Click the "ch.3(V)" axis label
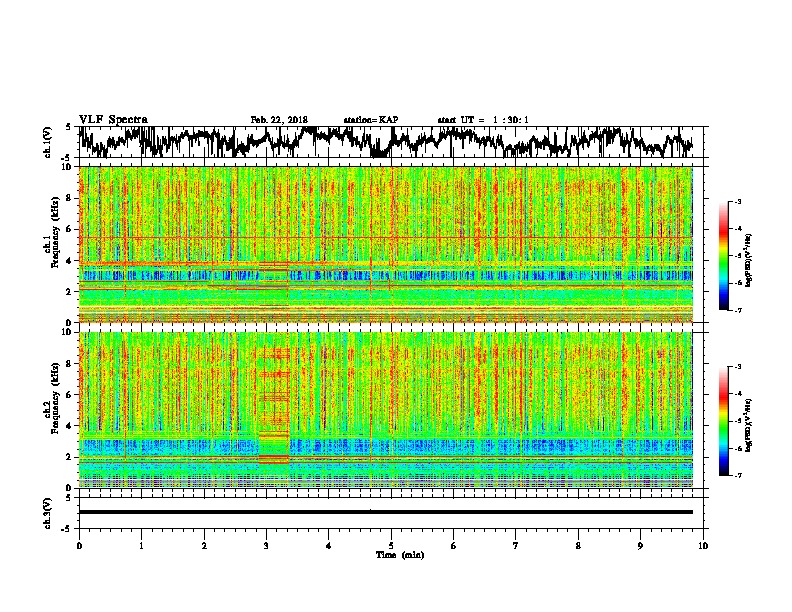Screen dimensions: 792x612 [x=48, y=513]
